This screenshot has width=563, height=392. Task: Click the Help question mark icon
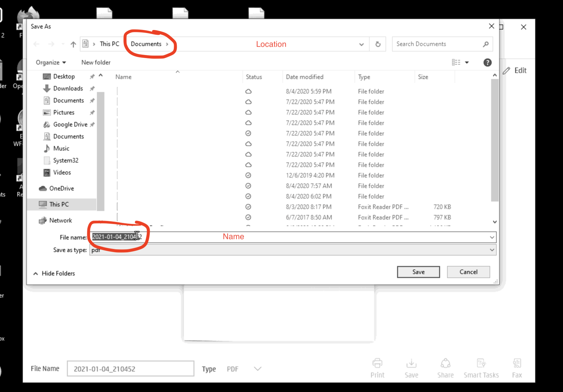[x=487, y=63]
